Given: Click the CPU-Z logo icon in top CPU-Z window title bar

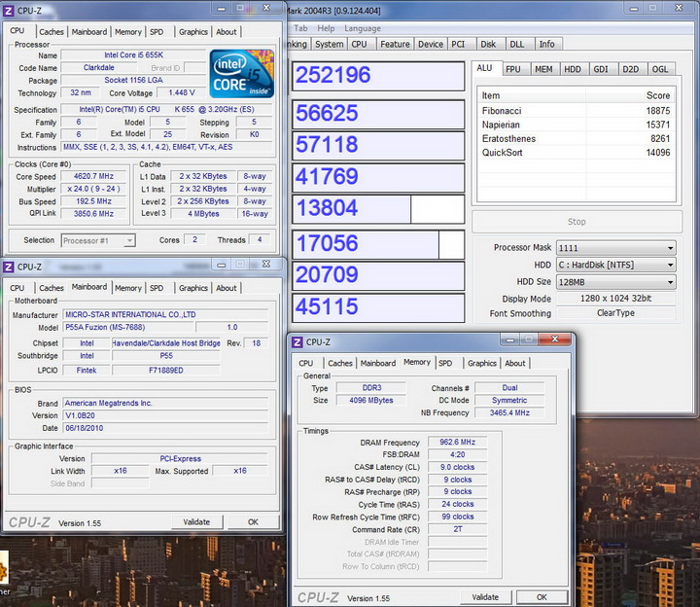Looking at the screenshot, I should tap(8, 11).
